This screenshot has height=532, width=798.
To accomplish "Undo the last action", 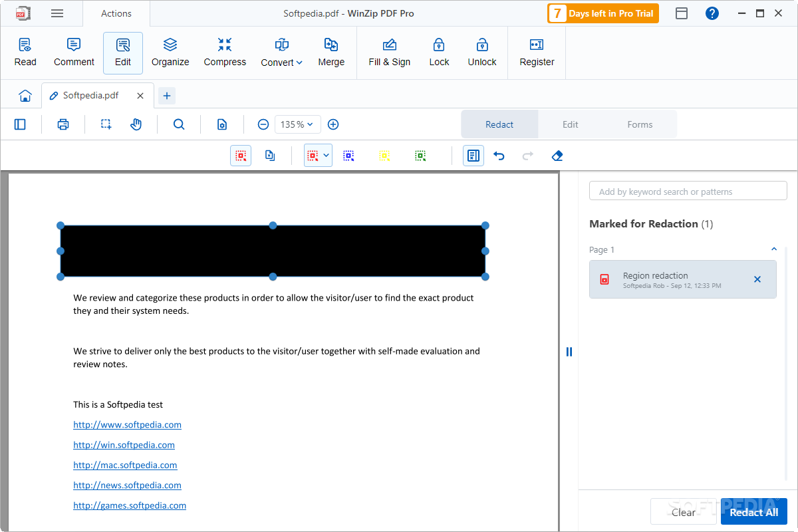I will coord(499,156).
